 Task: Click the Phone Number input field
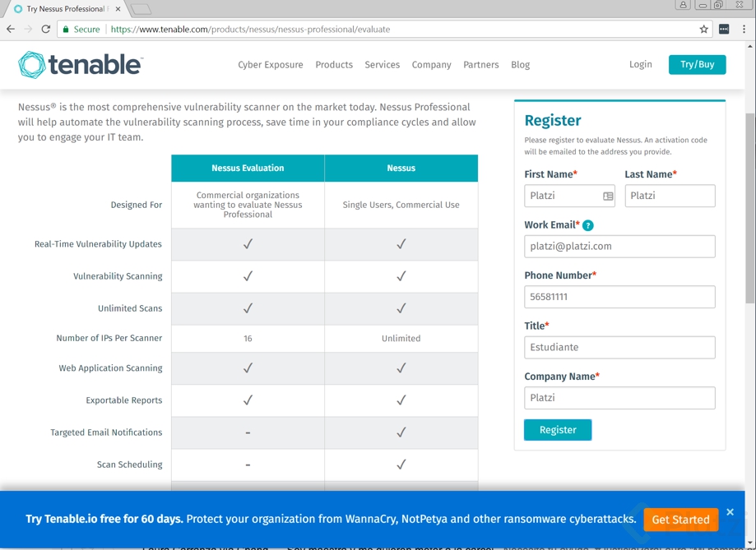[619, 297]
